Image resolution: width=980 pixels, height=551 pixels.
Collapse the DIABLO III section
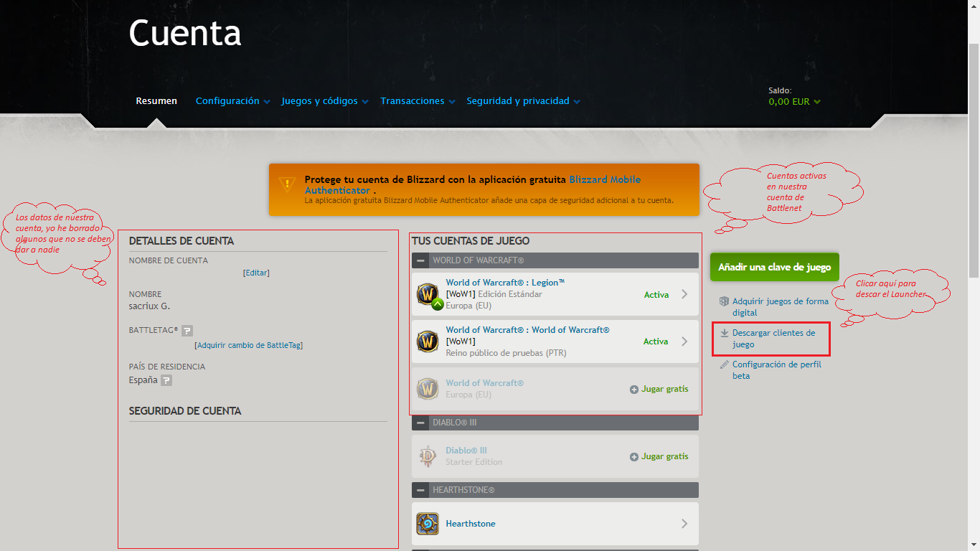point(420,423)
